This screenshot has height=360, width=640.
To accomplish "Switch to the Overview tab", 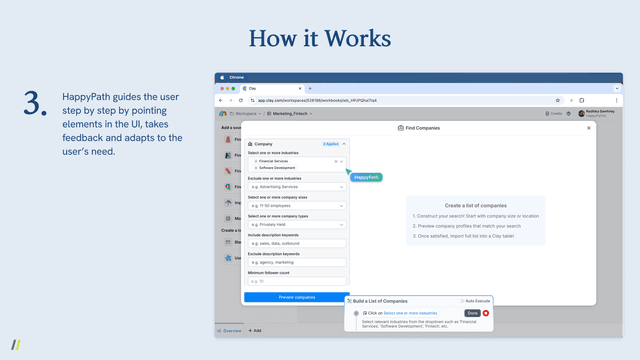I will pyautogui.click(x=229, y=331).
